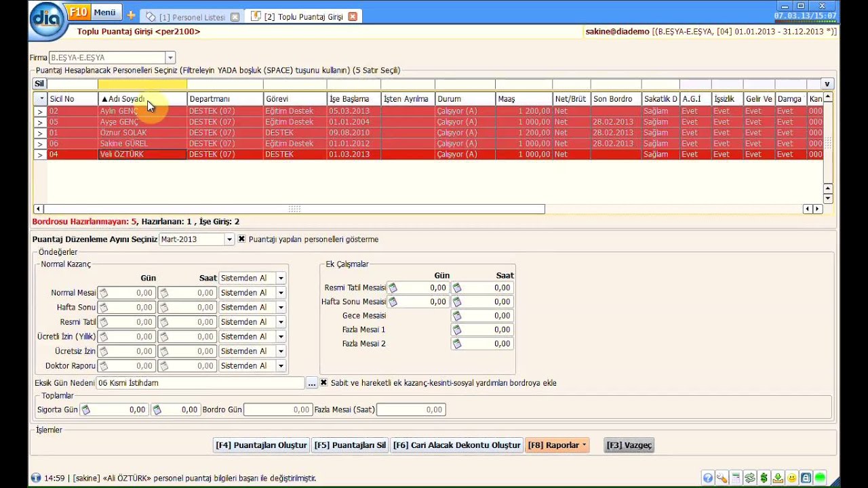Click the green download tray icon
868x488 pixels.
click(x=778, y=478)
